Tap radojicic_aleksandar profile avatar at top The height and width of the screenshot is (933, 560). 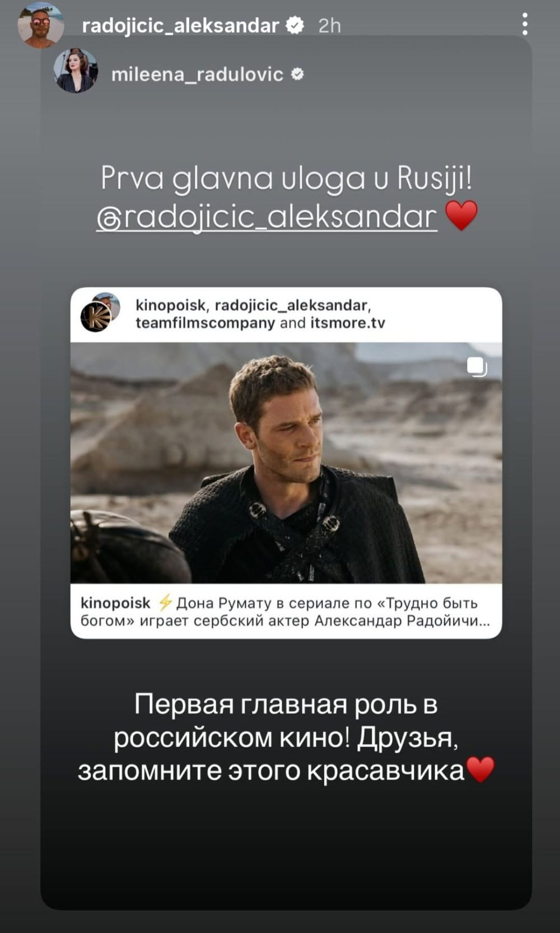40,25
